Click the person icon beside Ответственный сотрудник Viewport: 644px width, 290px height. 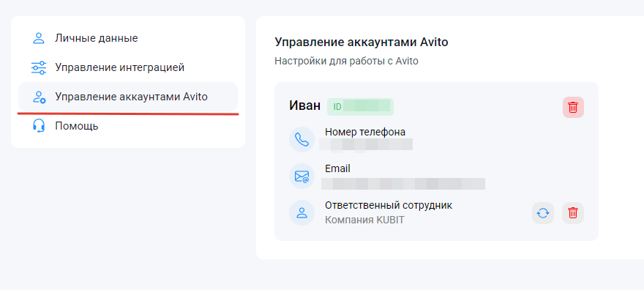click(x=302, y=213)
